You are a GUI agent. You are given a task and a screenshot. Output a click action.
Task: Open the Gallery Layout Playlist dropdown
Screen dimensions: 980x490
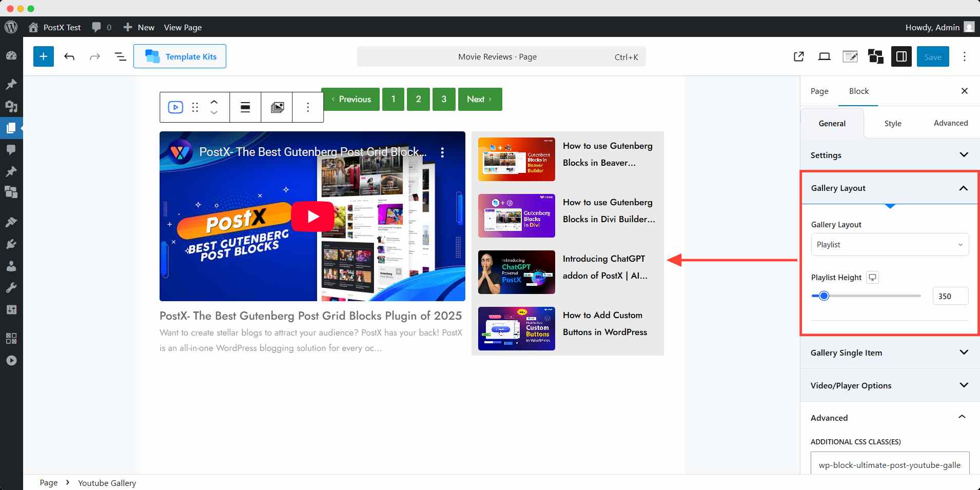(890, 245)
